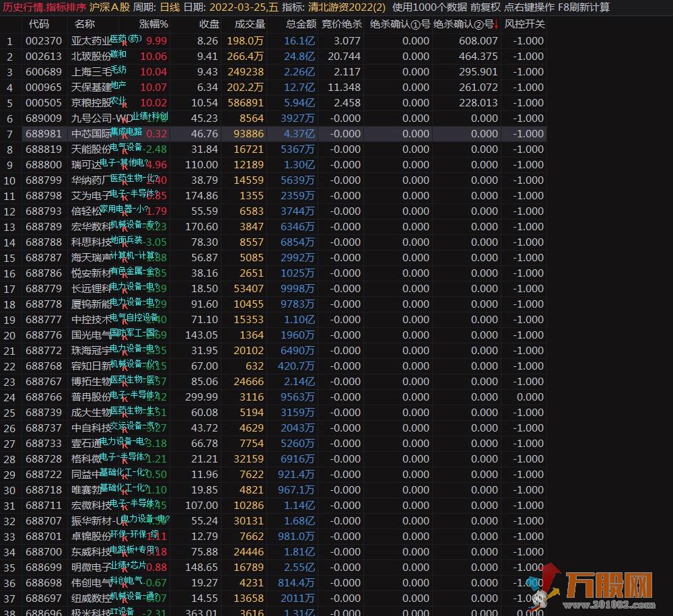Select stock code 688768
Screen dimensions: 673x616
pyautogui.click(x=44, y=366)
